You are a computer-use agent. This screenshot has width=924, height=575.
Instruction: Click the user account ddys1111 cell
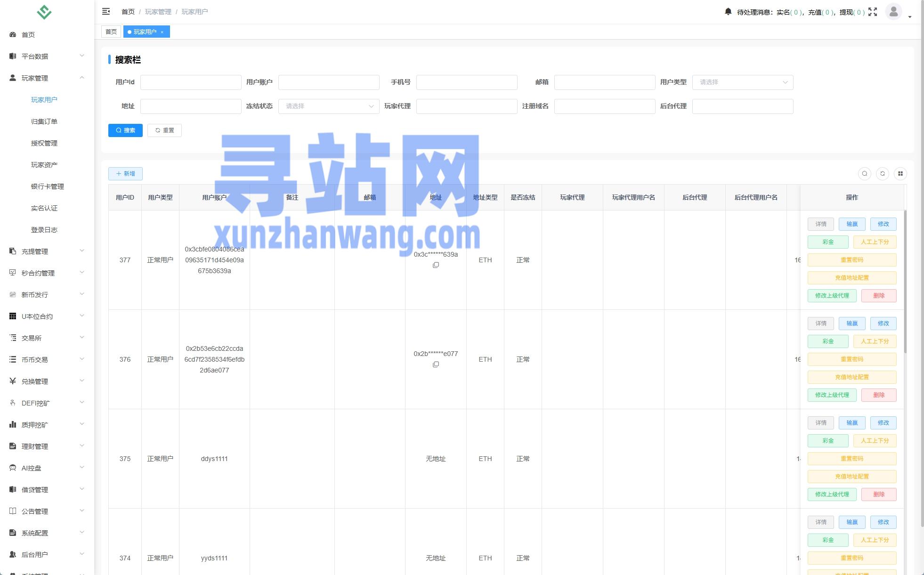(x=214, y=459)
